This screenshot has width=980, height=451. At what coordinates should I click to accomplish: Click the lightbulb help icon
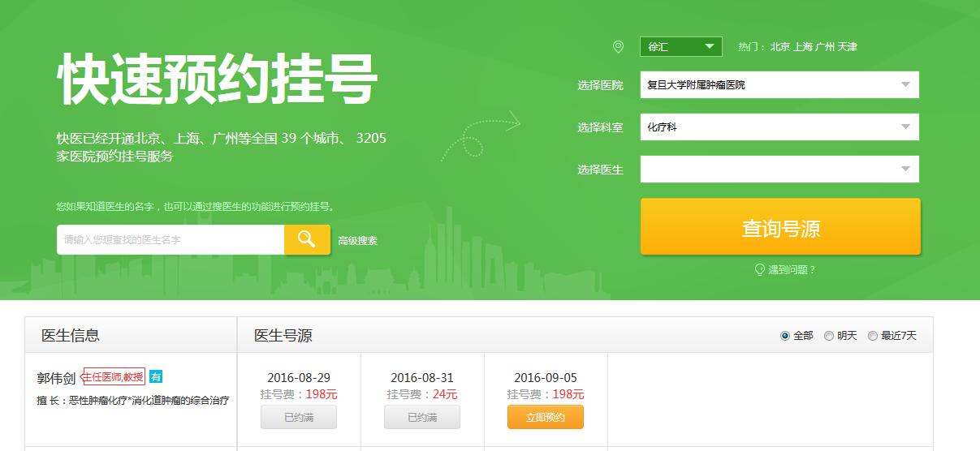(760, 269)
